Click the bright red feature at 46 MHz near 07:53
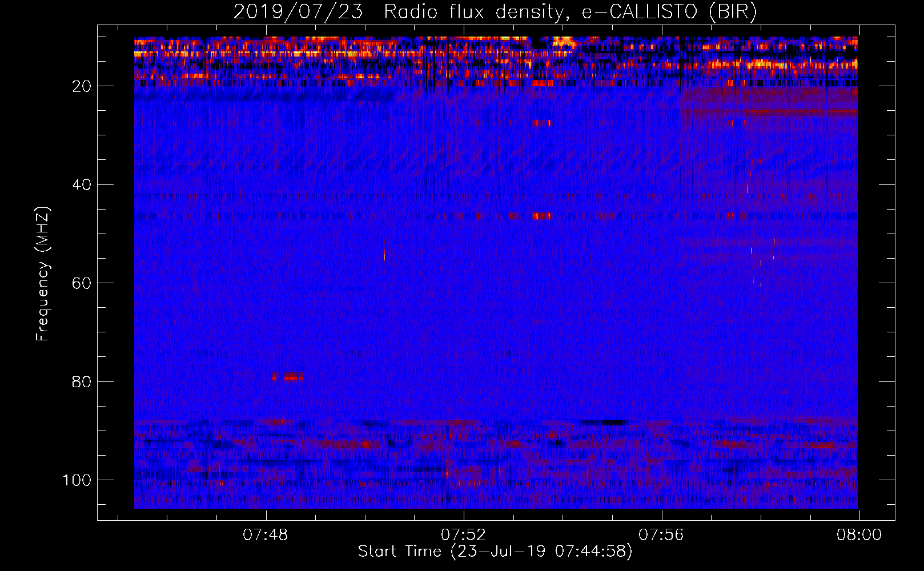This screenshot has height=571, width=924. 543,216
